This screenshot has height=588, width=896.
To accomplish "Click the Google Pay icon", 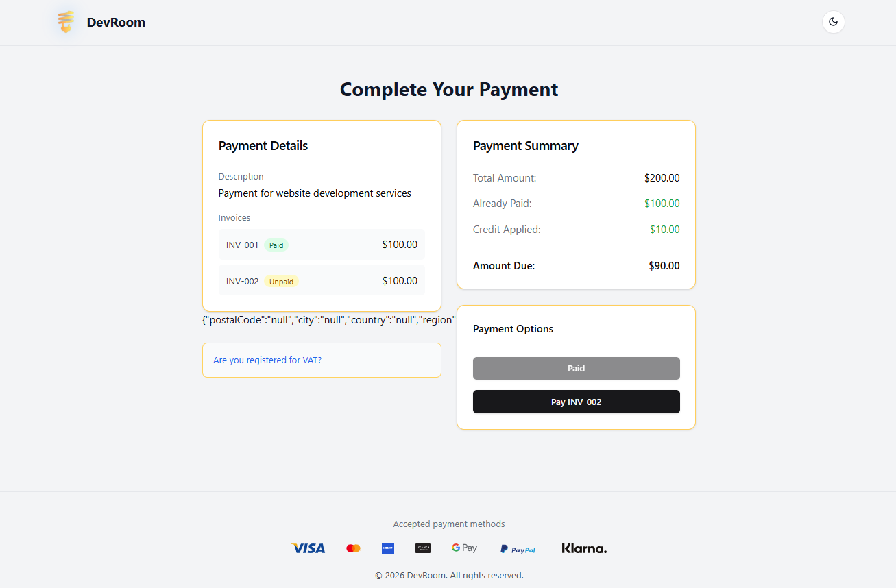I will (x=464, y=548).
